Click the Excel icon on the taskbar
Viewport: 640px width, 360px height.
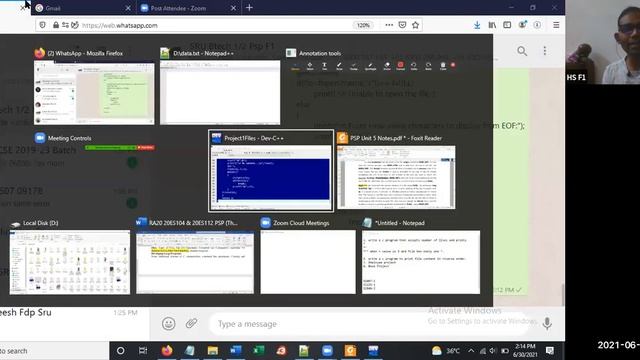coord(258,351)
